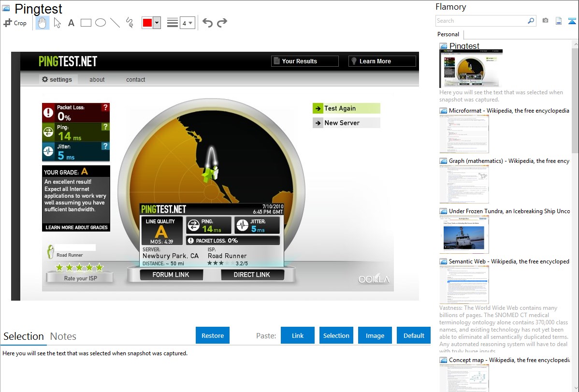The image size is (579, 392).
Task: Redo the last edit
Action: (222, 23)
